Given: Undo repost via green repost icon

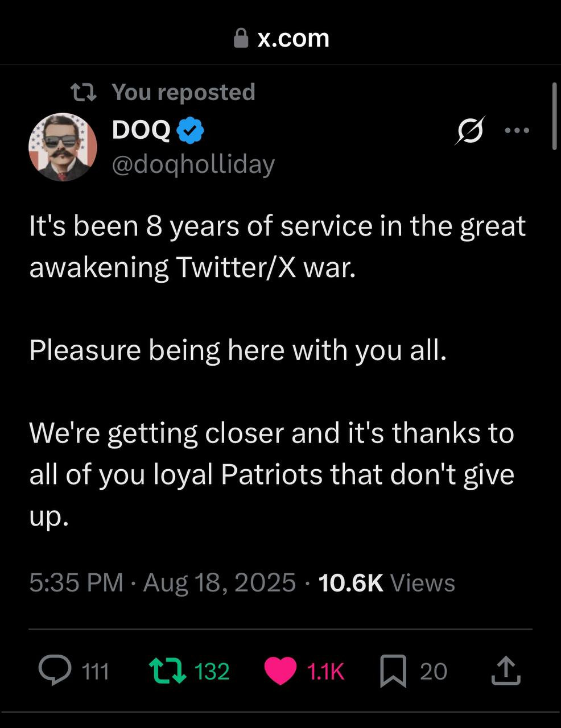Looking at the screenshot, I should [x=167, y=671].
